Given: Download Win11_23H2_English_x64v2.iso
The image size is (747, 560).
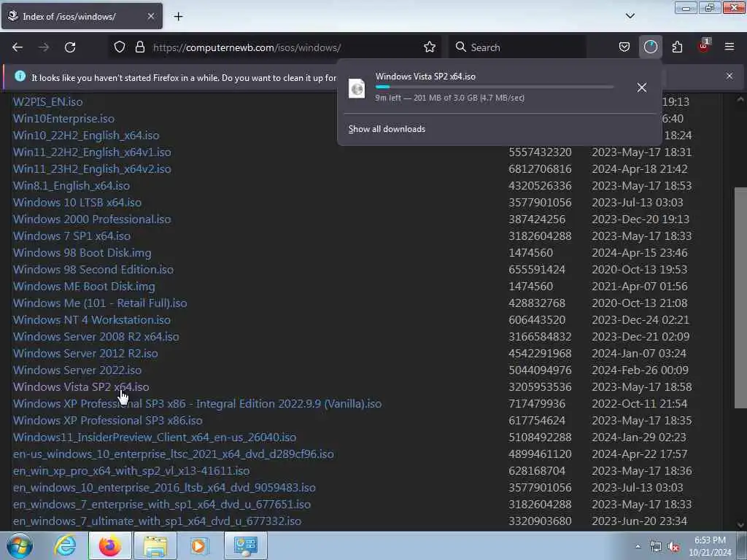Looking at the screenshot, I should click(x=92, y=168).
